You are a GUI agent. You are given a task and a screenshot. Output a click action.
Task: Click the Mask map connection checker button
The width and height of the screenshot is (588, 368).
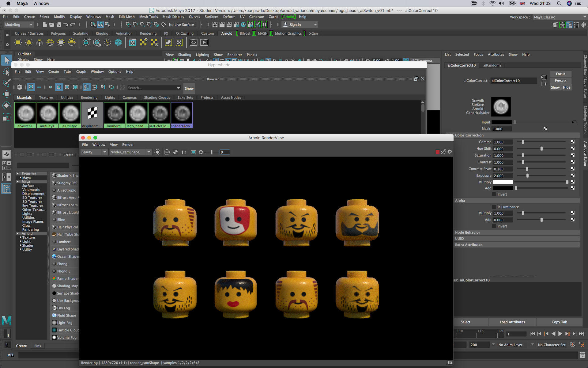[x=545, y=128]
